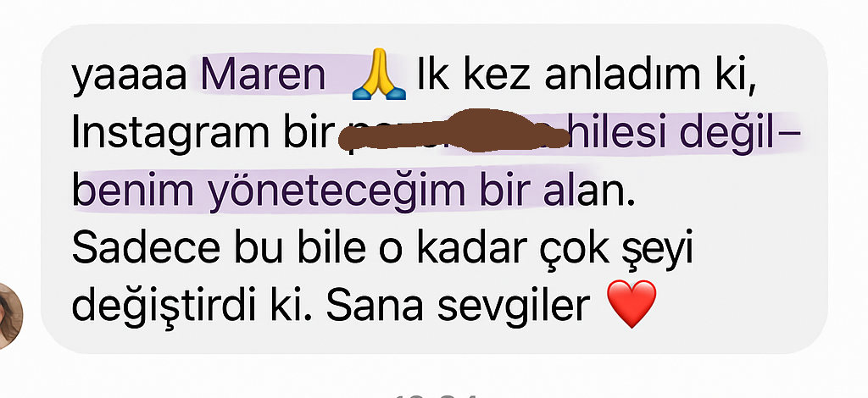Select the highlighted phrase hilesi değil
This screenshot has width=868, height=398.
672,133
